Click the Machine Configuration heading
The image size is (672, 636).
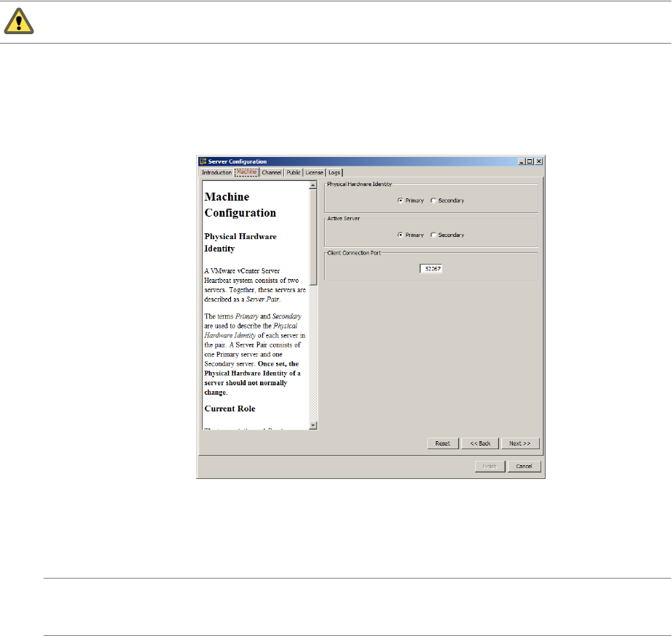240,204
